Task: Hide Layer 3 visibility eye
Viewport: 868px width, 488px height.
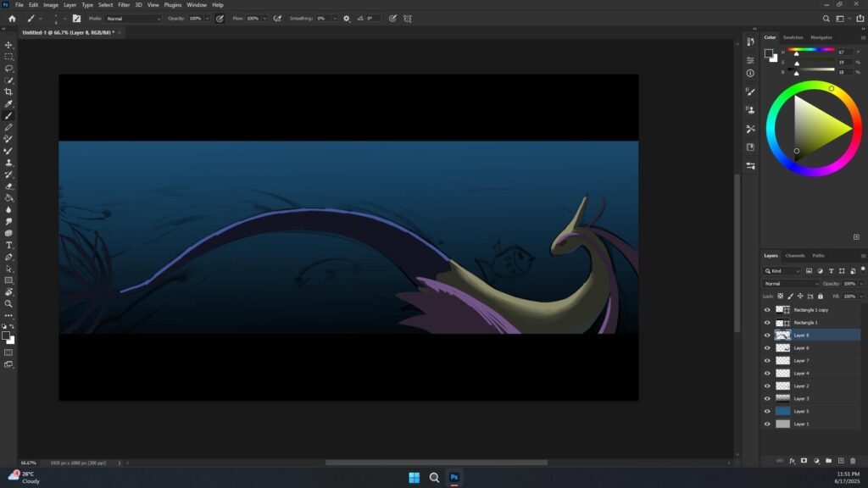Action: (x=767, y=398)
